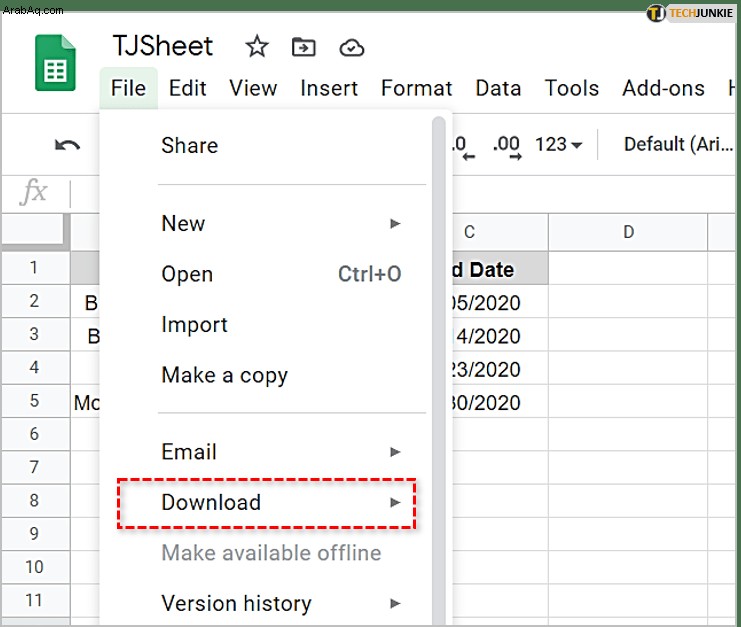Viewport: 741px width, 627px height.
Task: Star the TJSheet document
Action: pos(257,46)
